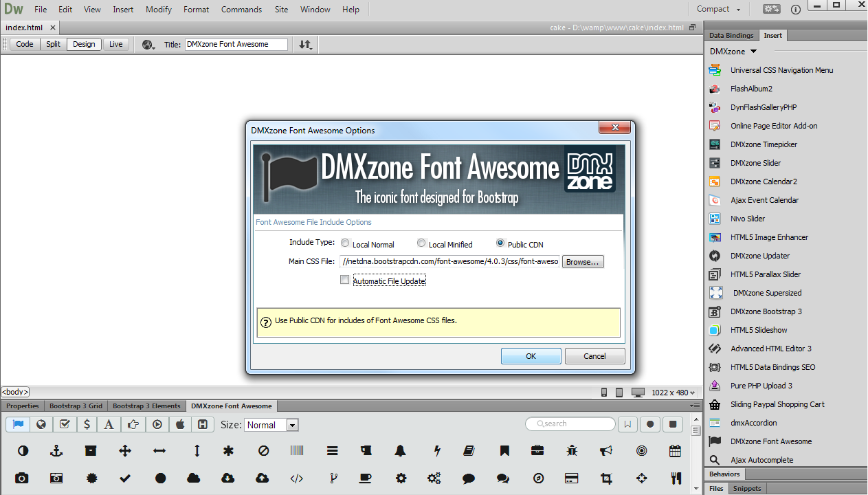868x495 pixels.
Task: Open the Size dropdown
Action: point(271,425)
